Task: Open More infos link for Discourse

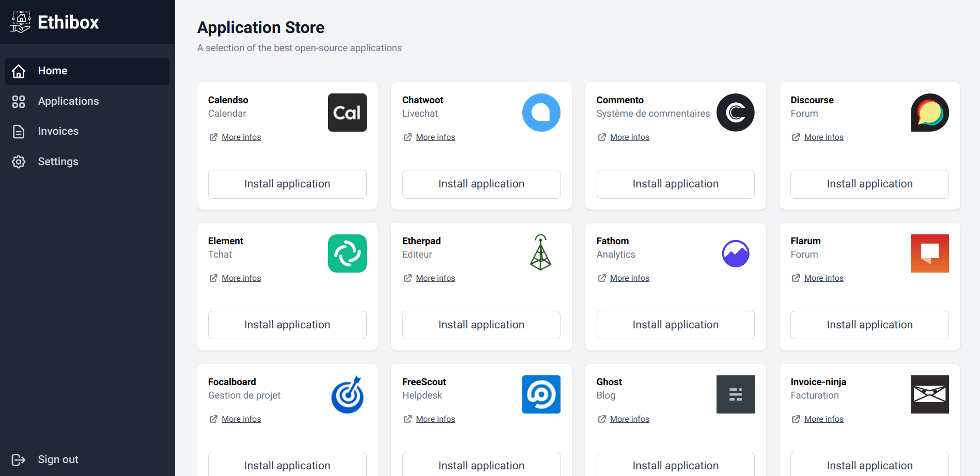Action: [x=824, y=137]
